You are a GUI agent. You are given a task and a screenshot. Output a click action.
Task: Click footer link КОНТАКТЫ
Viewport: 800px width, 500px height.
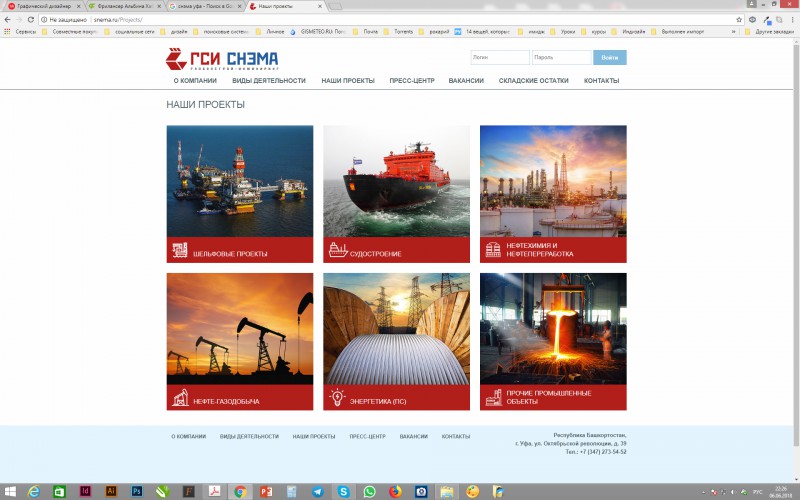456,436
